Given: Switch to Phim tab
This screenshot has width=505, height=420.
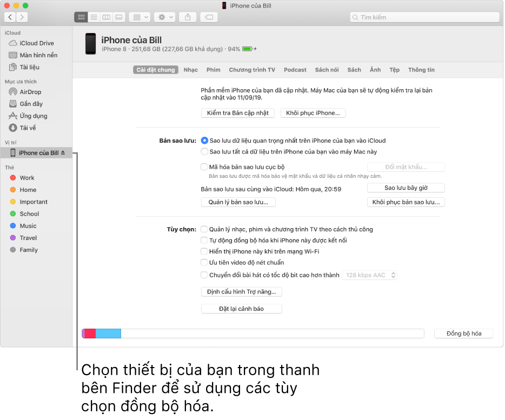Looking at the screenshot, I should tap(214, 70).
